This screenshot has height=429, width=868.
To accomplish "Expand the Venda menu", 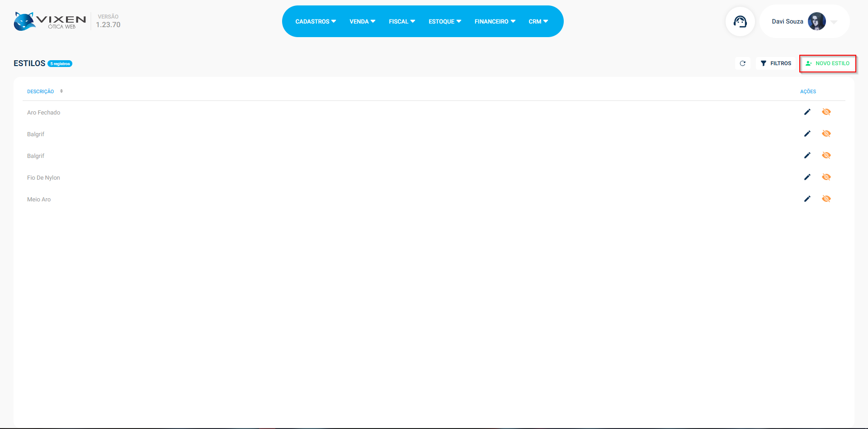I will tap(362, 21).
